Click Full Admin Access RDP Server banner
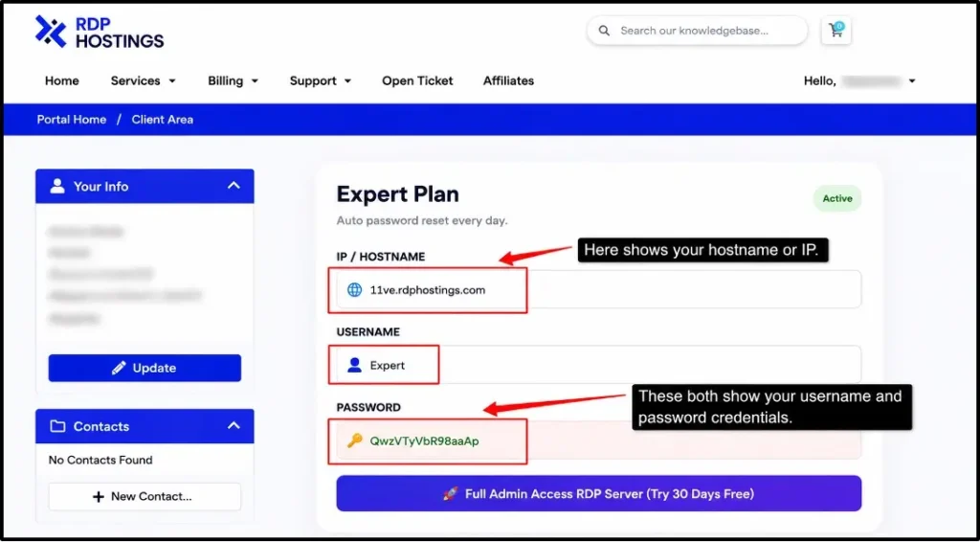 pyautogui.click(x=599, y=493)
